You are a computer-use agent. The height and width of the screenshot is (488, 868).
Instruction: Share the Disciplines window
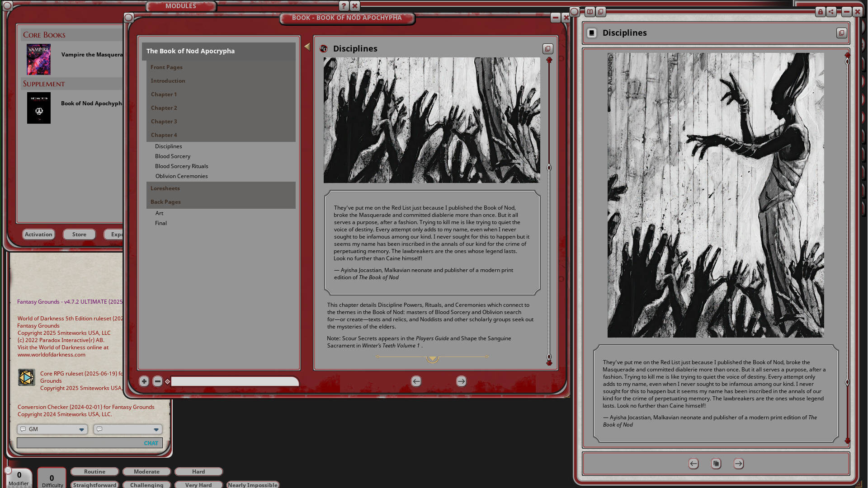831,12
